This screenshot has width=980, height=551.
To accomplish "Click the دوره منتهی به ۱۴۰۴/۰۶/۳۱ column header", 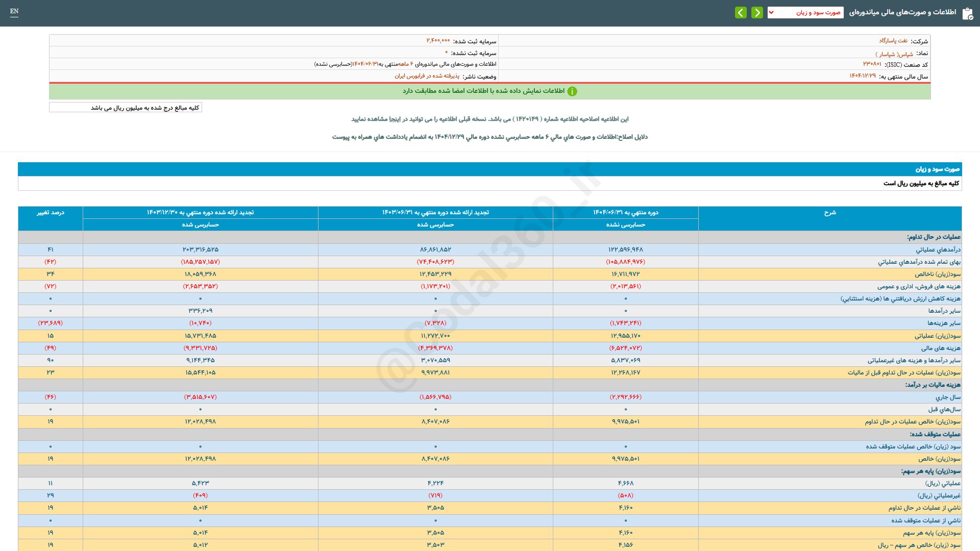I will click(625, 213).
